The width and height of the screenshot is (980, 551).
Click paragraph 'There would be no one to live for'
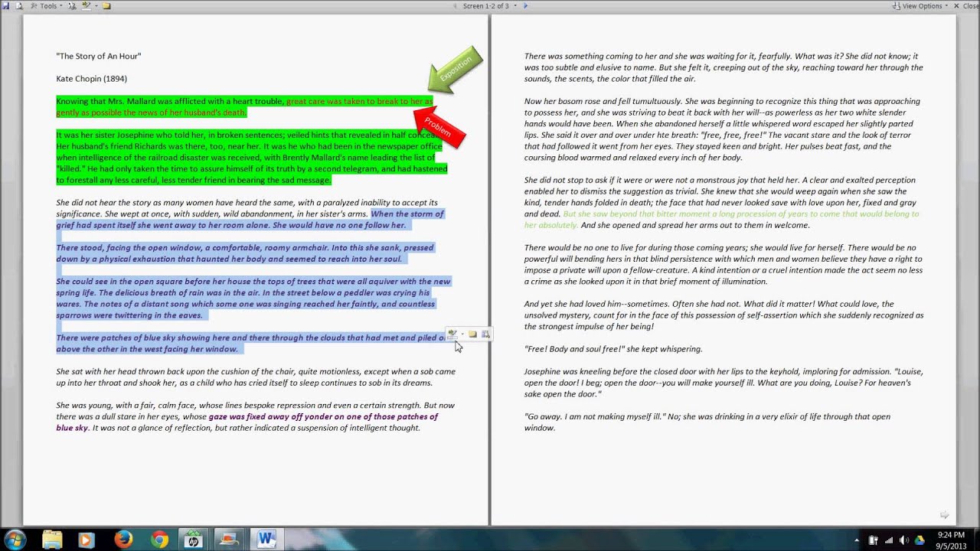pyautogui.click(x=724, y=265)
